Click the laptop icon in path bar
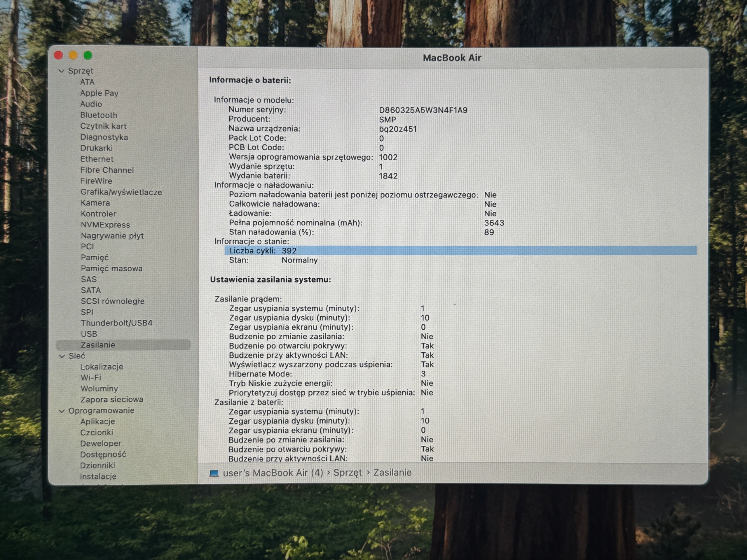The width and height of the screenshot is (747, 560). point(214,473)
